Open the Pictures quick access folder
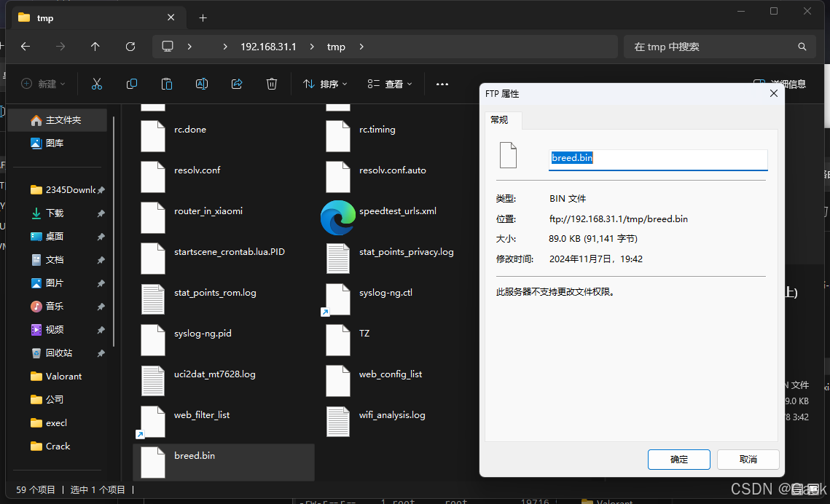 (x=67, y=283)
